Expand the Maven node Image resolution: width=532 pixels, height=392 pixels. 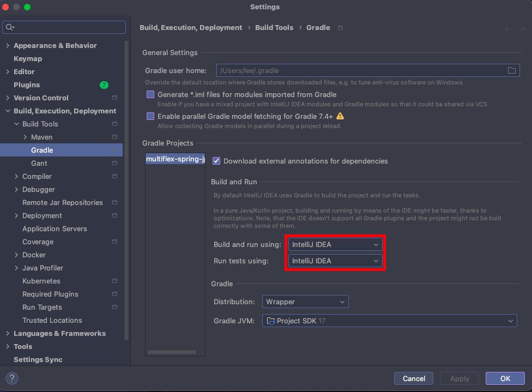point(25,137)
